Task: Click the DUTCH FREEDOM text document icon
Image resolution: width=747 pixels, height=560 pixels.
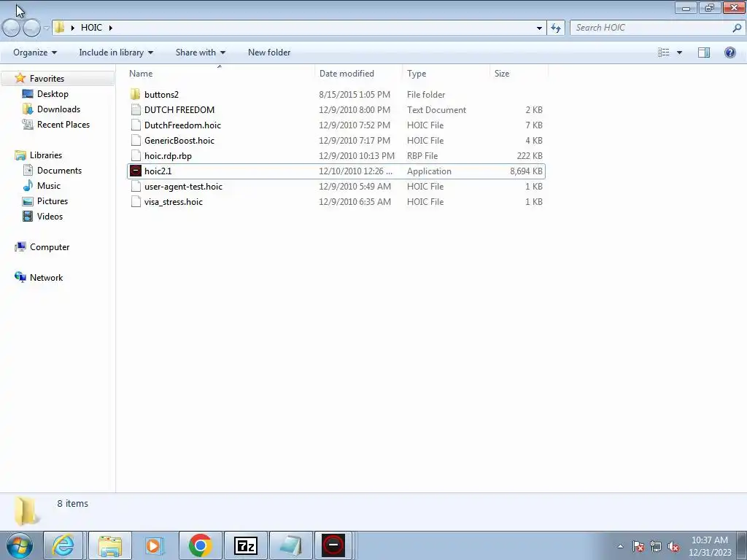Action: (x=136, y=109)
